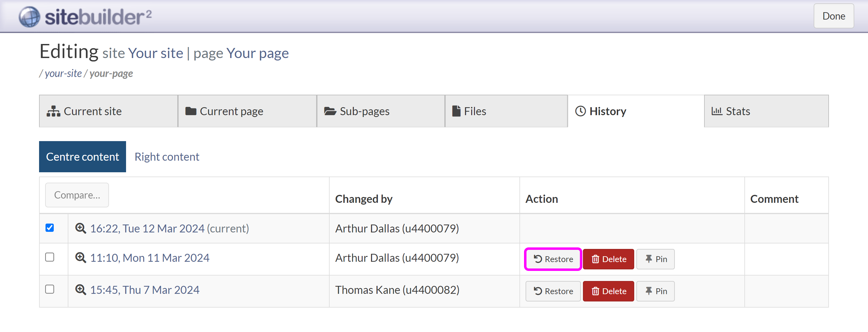Click the Compare... button

pos(77,195)
